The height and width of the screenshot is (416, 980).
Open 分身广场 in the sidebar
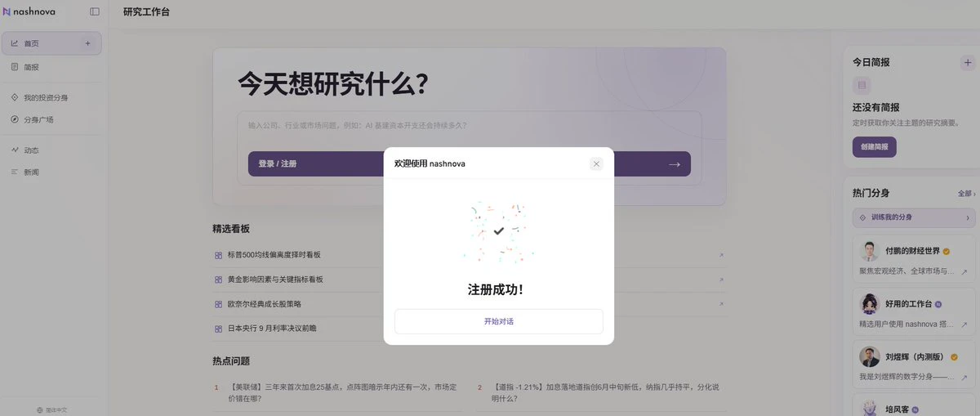coord(51,119)
